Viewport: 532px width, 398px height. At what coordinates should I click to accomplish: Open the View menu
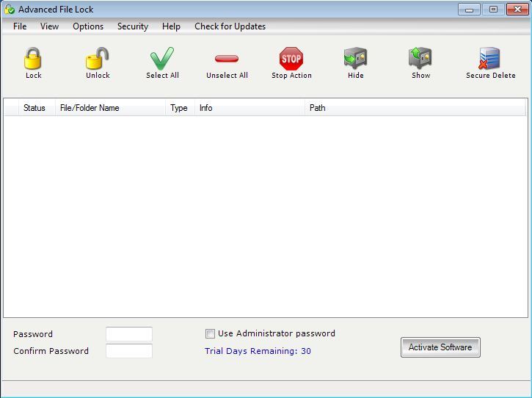(50, 26)
